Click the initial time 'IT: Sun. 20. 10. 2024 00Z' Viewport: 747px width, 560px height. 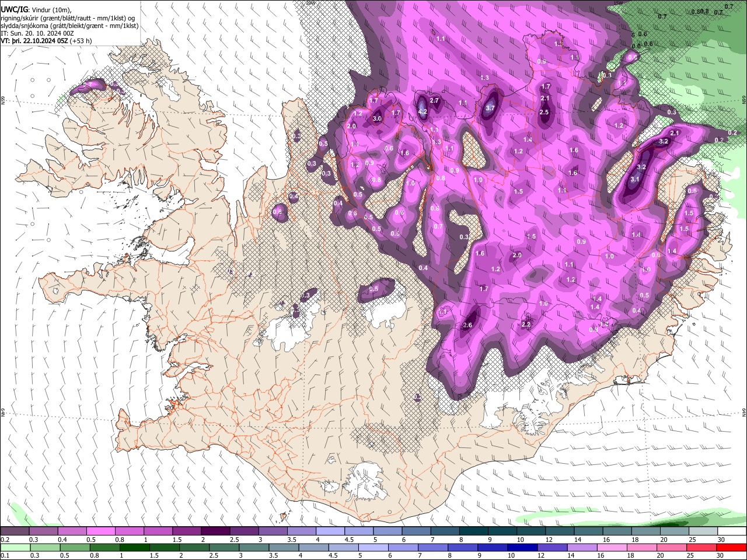[x=37, y=33]
